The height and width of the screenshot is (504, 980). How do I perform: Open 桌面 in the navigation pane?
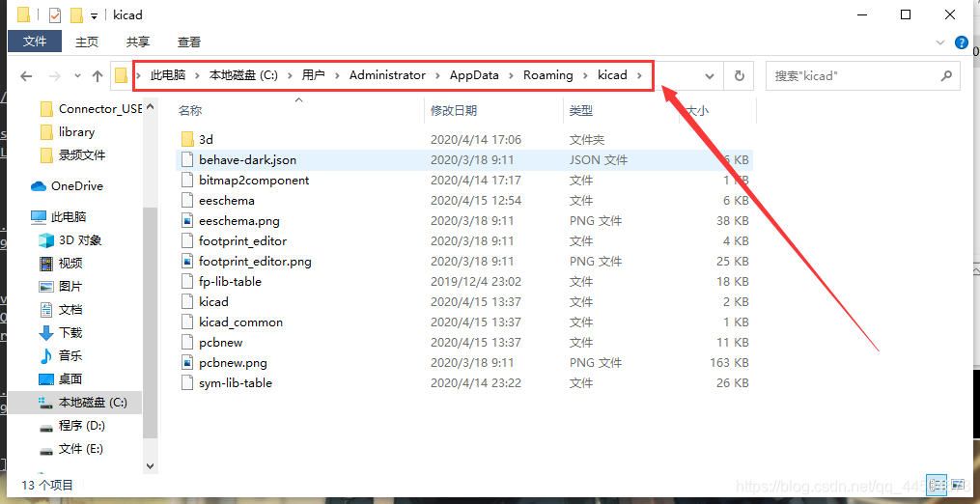click(70, 378)
